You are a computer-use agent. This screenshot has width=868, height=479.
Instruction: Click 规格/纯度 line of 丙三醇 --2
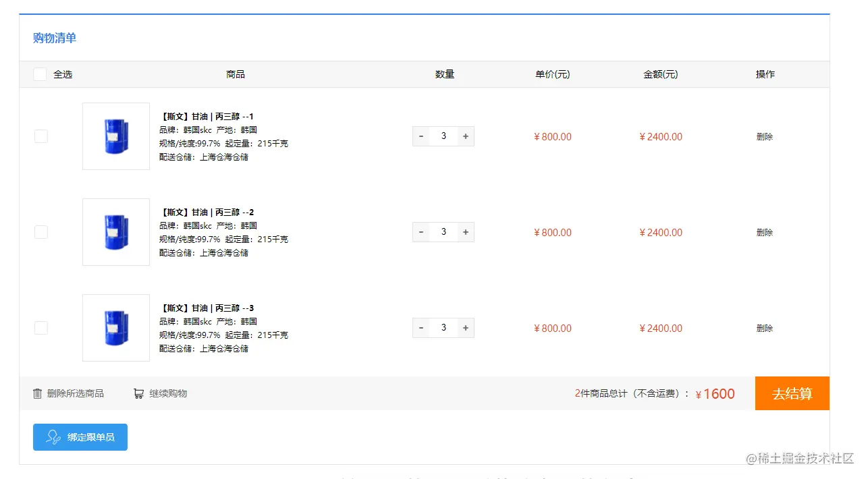(x=223, y=239)
